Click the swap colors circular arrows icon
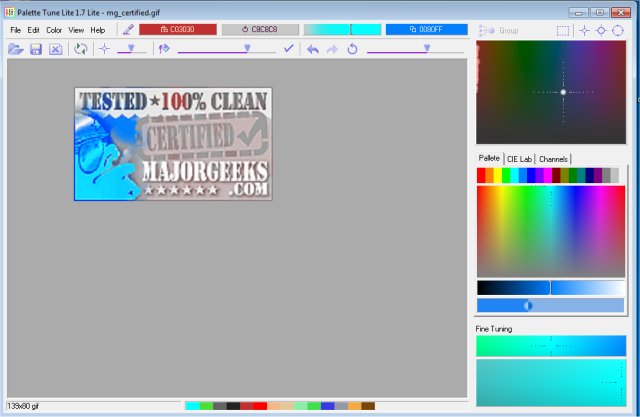 point(80,49)
